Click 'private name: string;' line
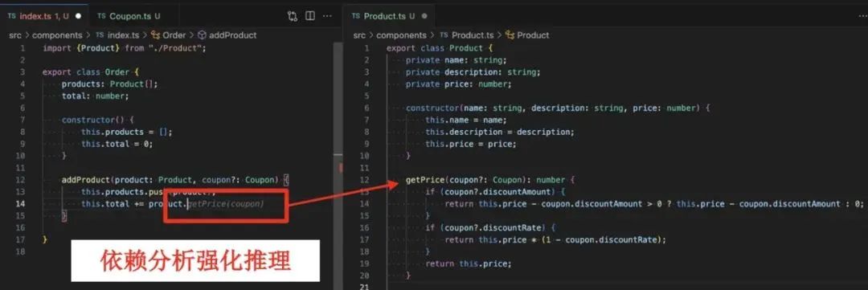868x290 pixels. (457, 59)
